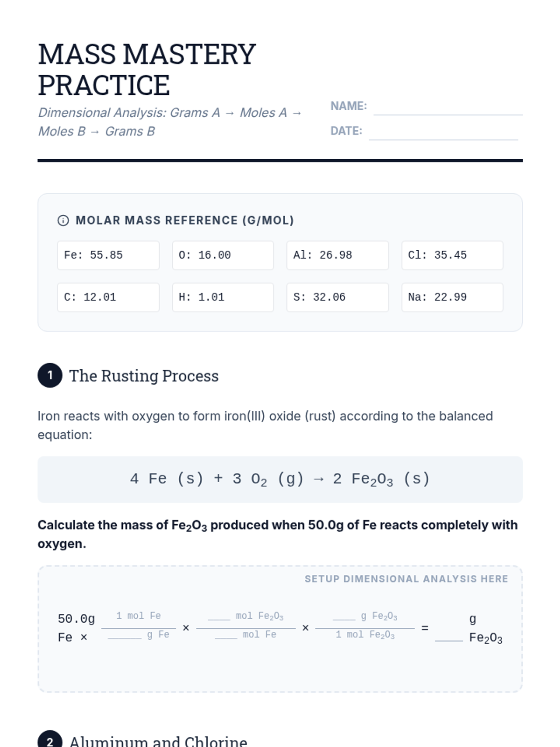
Task: Select the Cl: 35.45 molar mass box
Action: pos(452,255)
